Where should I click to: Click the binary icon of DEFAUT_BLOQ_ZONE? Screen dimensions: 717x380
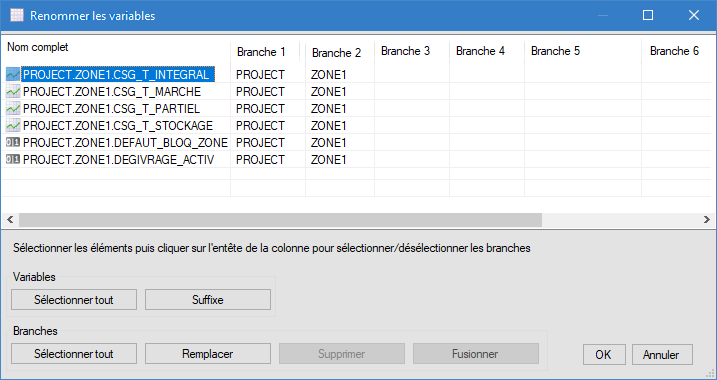pos(13,143)
